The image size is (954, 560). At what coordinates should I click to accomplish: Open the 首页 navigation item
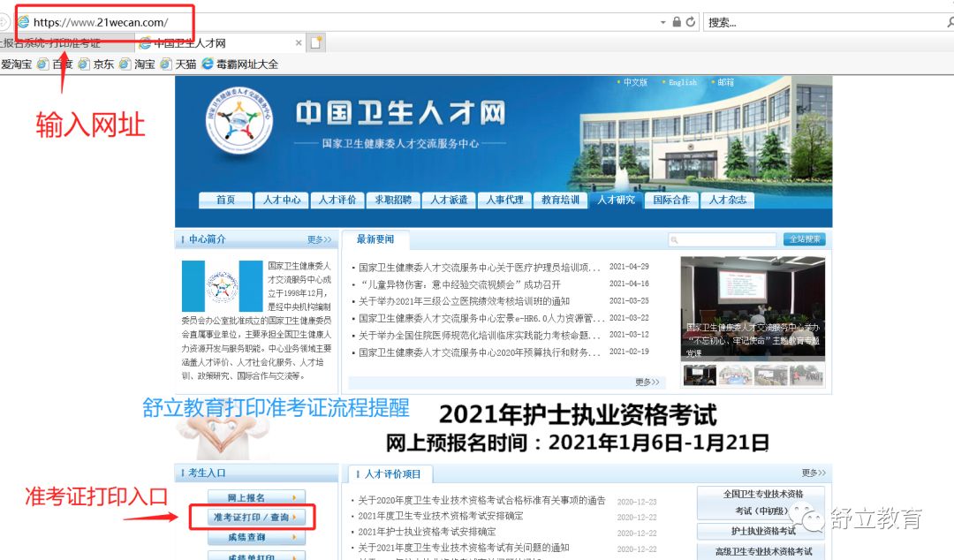coord(226,201)
